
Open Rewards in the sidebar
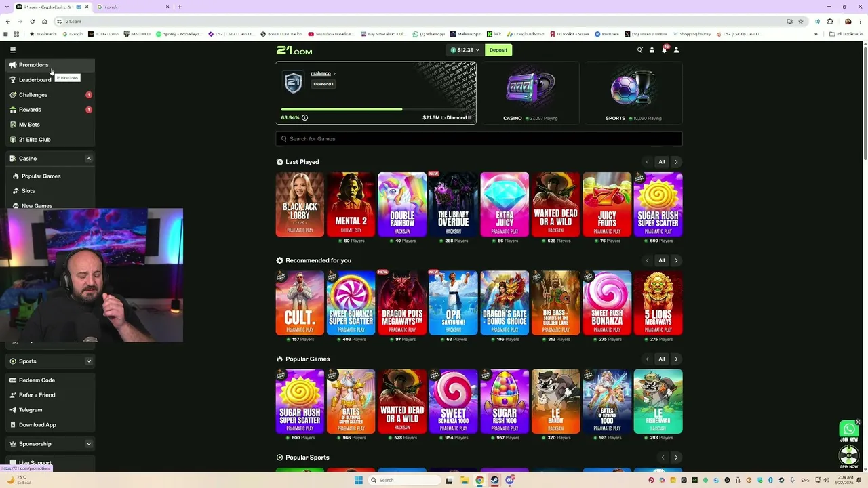(x=50, y=110)
